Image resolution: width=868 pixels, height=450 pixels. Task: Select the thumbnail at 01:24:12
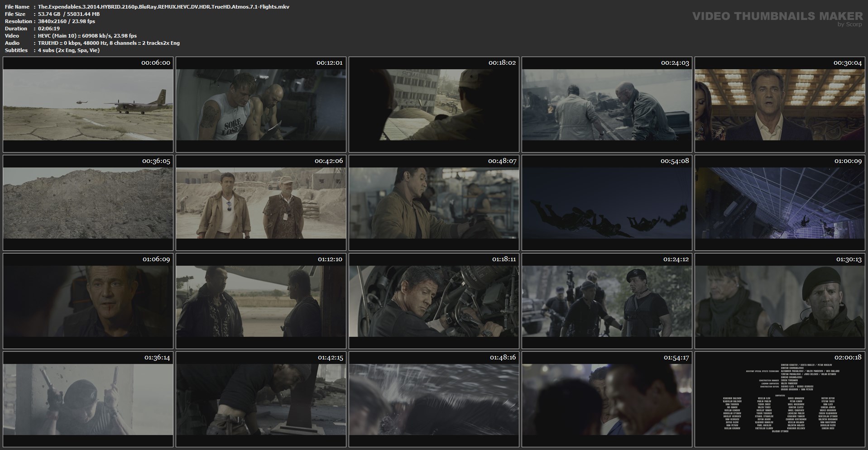[607, 301]
